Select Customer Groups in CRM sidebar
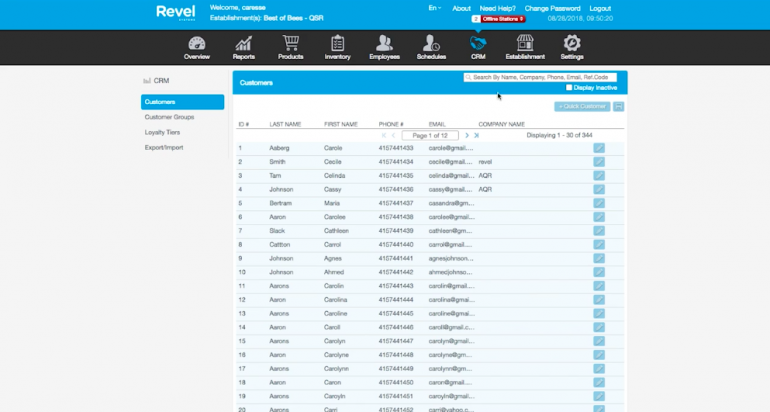 (169, 117)
